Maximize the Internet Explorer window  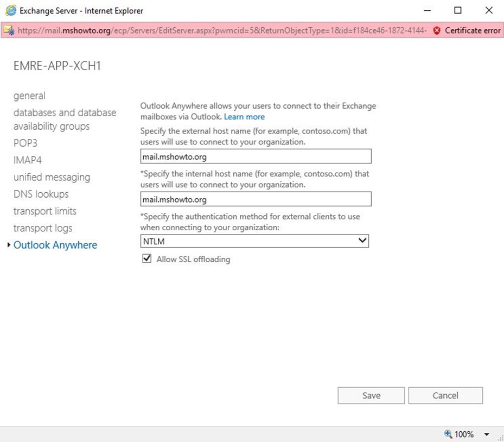click(458, 10)
